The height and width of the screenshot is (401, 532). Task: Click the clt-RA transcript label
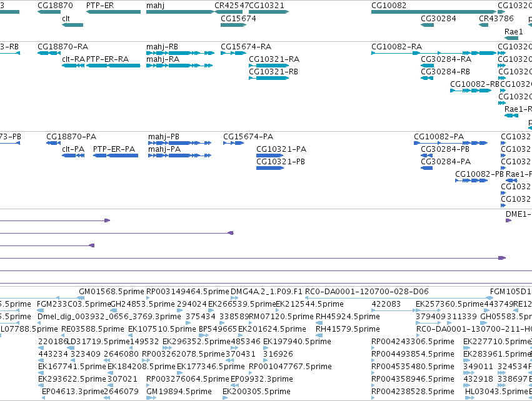[73, 59]
